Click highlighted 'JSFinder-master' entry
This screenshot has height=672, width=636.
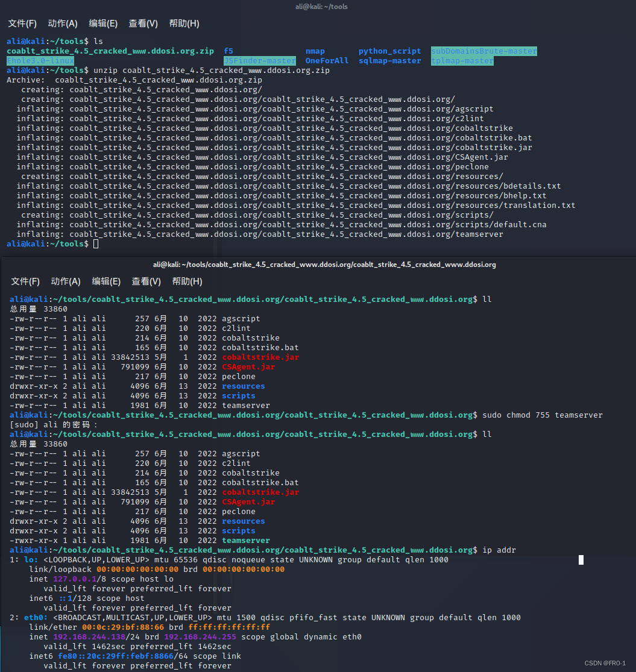tap(260, 61)
